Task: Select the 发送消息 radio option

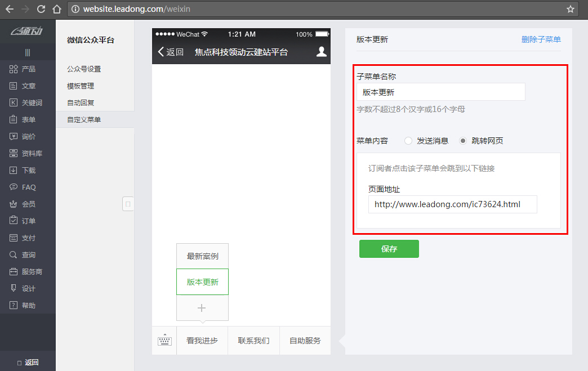Action: click(408, 141)
